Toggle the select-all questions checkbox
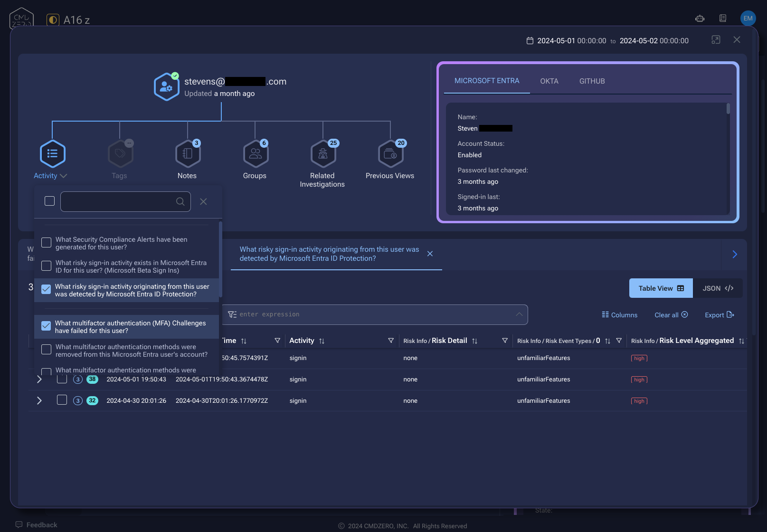Image resolution: width=767 pixels, height=532 pixels. click(49, 201)
